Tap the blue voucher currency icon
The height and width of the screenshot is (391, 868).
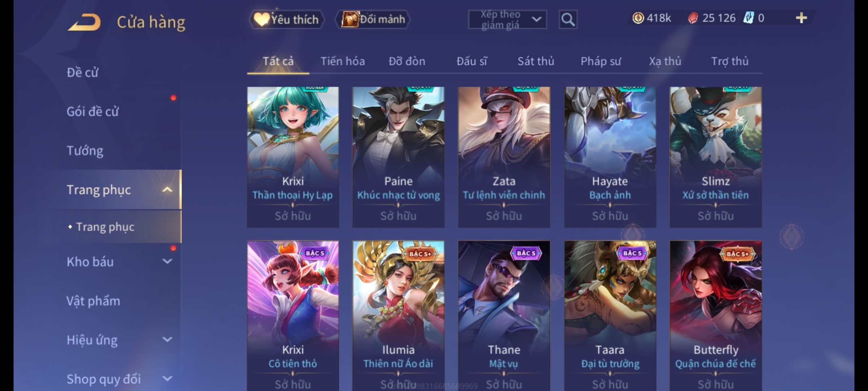[x=748, y=18]
